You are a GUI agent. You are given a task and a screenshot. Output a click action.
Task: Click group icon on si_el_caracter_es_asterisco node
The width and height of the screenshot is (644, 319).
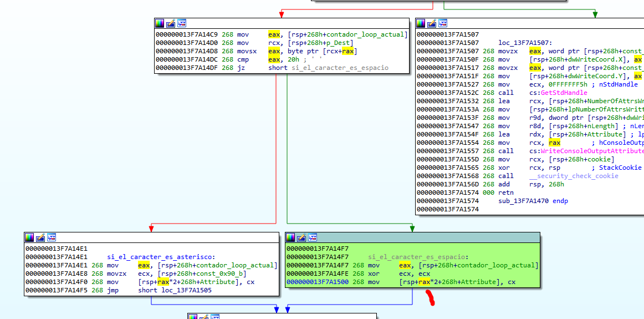52,237
